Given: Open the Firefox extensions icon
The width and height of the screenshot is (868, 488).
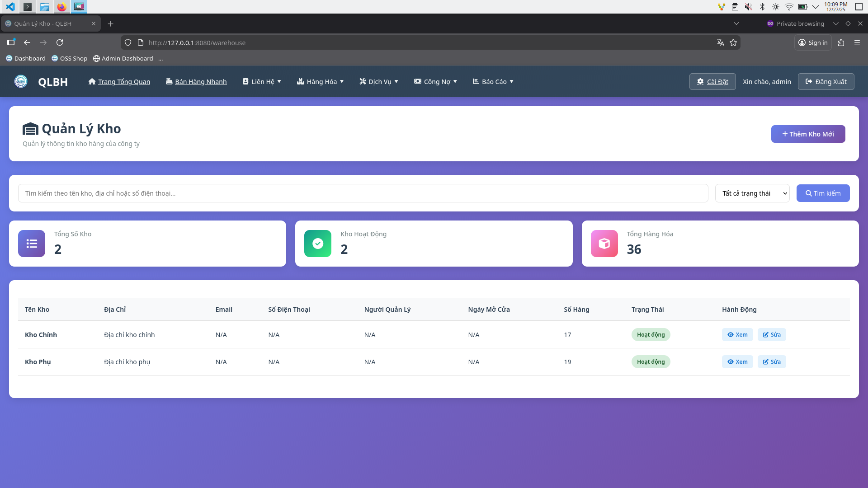Looking at the screenshot, I should click(841, 42).
